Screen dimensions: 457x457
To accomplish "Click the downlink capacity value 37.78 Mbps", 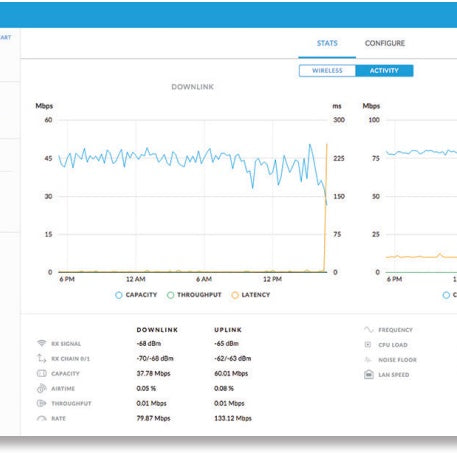I will pos(153,373).
